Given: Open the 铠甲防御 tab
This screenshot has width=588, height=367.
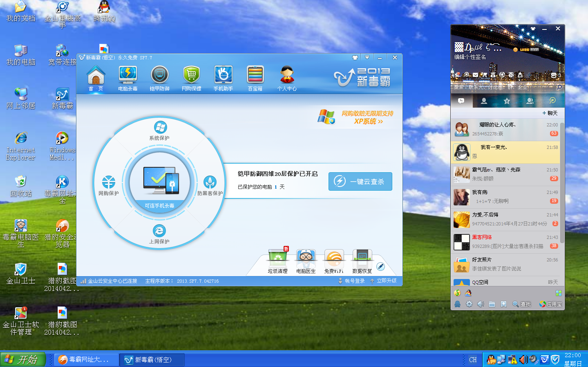Looking at the screenshot, I should click(160, 78).
